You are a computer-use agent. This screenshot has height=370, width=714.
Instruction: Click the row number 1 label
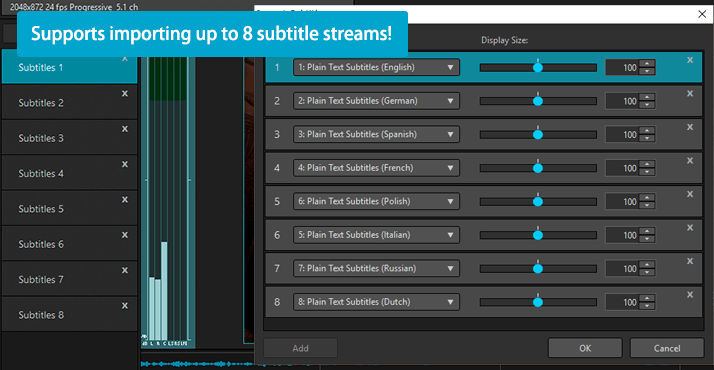[277, 68]
